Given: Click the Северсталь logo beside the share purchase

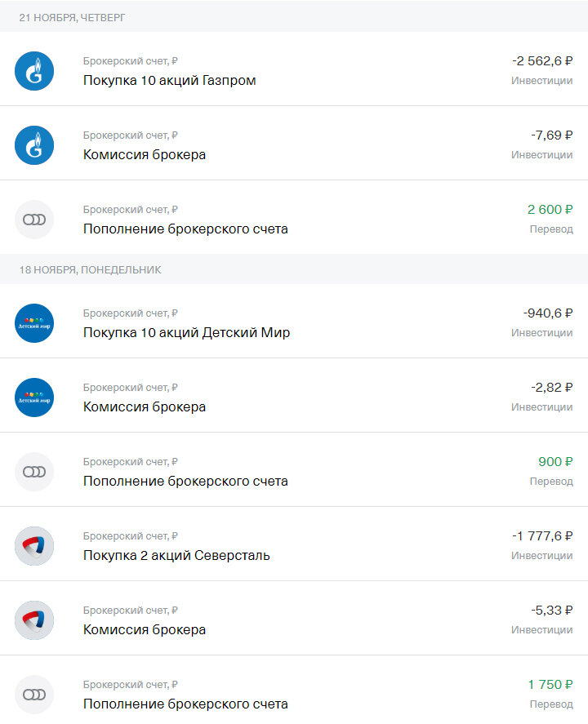Looking at the screenshot, I should (x=34, y=546).
